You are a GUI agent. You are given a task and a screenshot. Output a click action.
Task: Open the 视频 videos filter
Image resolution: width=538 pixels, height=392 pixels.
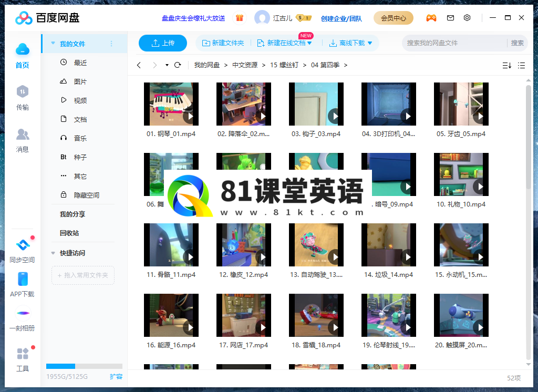(x=80, y=100)
